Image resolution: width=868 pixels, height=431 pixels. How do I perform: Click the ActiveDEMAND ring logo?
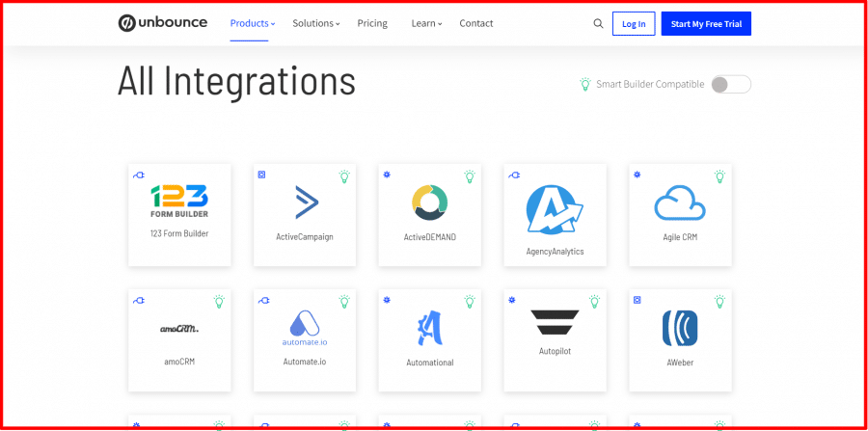coord(429,203)
